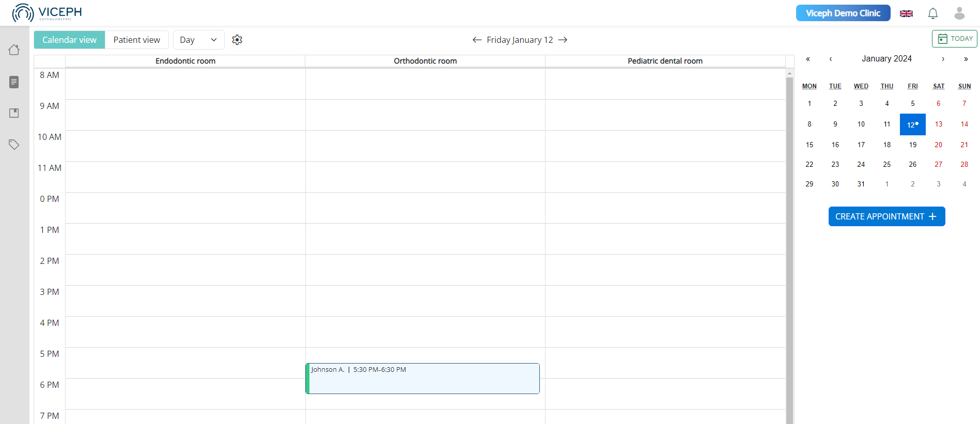Viewport: 980px width, 424px height.
Task: Open the tags icon in sidebar
Action: (x=14, y=145)
